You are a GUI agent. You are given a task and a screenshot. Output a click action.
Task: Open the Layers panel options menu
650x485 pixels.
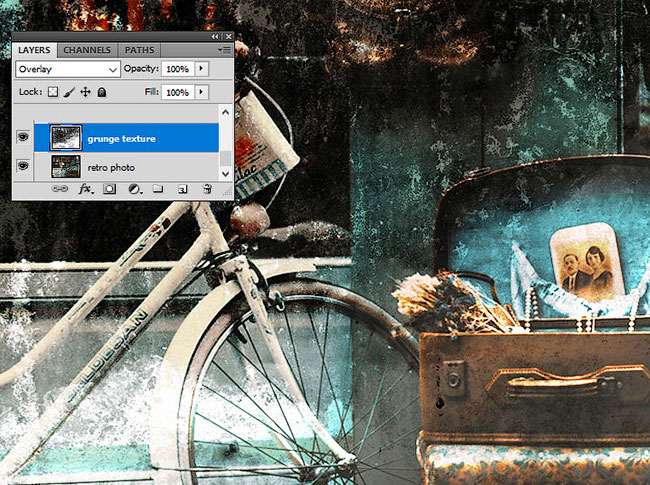225,50
